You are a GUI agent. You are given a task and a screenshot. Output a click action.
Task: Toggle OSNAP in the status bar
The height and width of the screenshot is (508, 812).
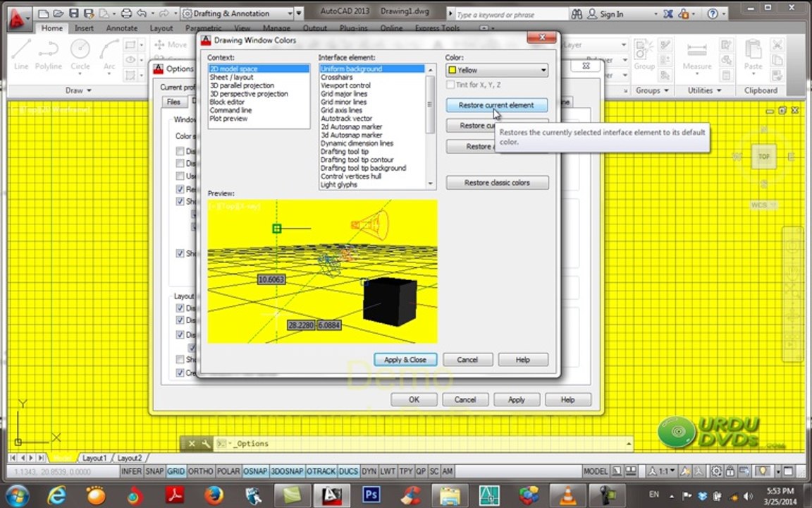(x=254, y=471)
